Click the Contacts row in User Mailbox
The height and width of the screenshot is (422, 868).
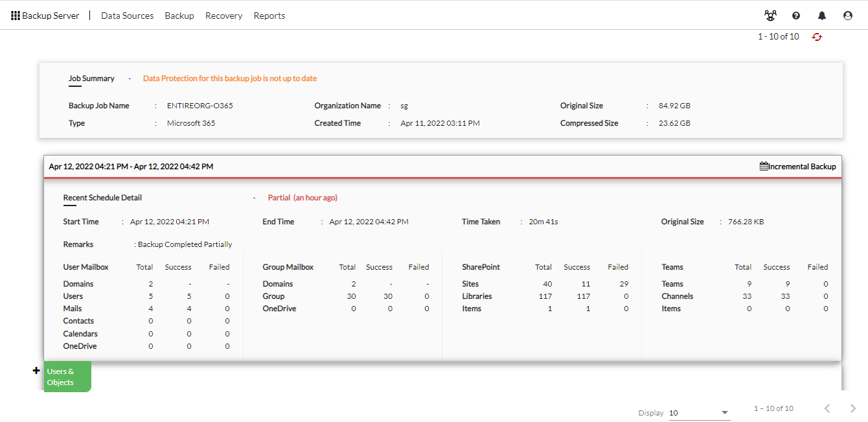tap(78, 321)
